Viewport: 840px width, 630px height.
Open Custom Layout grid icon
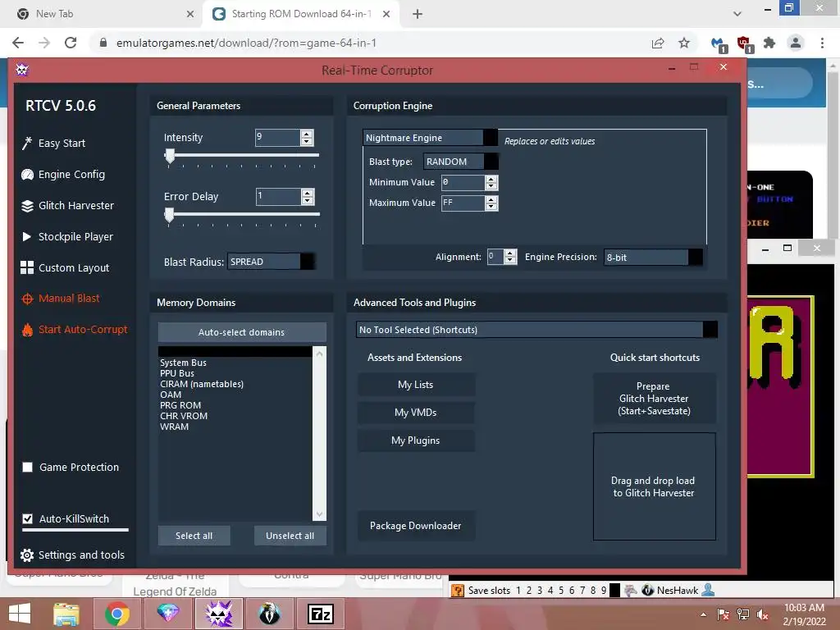click(x=27, y=268)
